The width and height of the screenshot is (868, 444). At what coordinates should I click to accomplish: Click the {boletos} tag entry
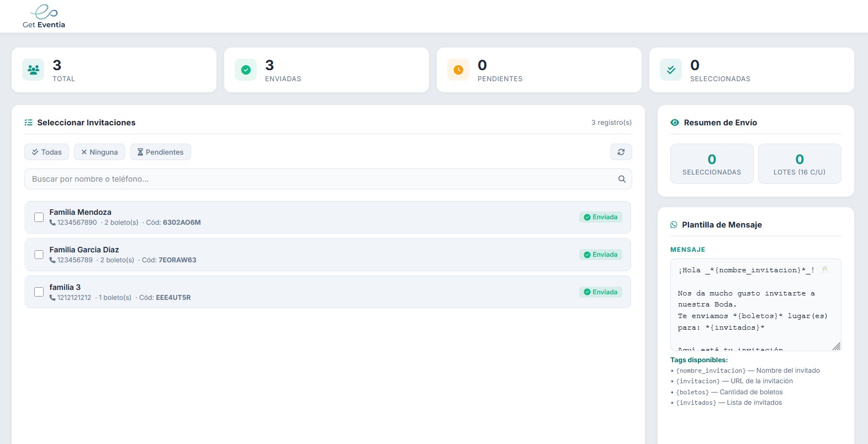(727, 392)
